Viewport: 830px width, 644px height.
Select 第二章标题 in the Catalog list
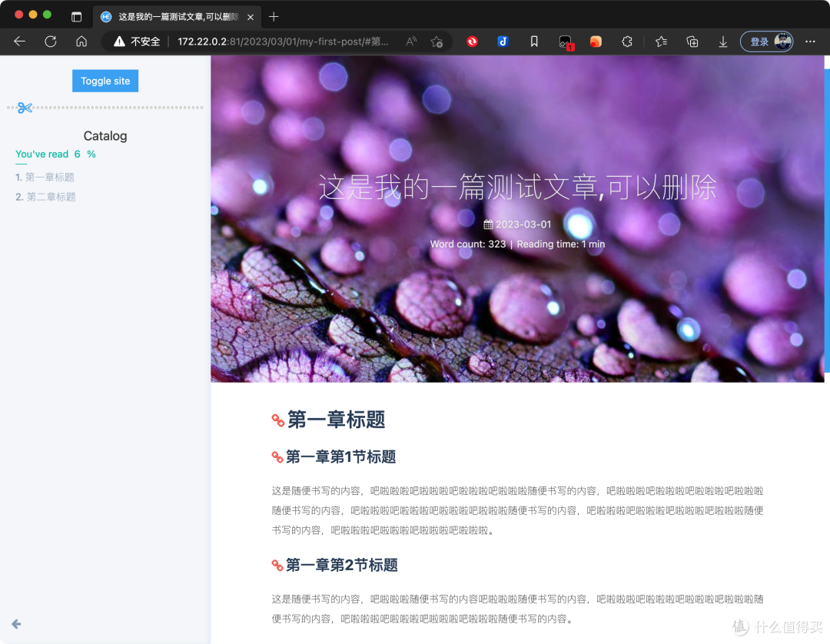(x=51, y=197)
